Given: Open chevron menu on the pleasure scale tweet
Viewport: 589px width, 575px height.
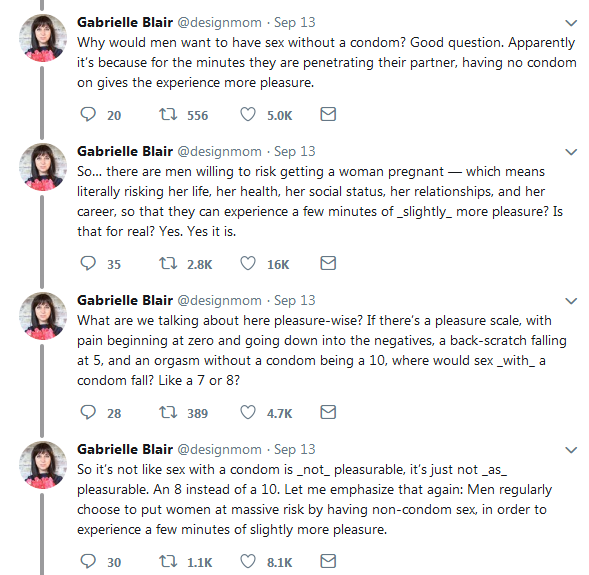Looking at the screenshot, I should point(571,301).
